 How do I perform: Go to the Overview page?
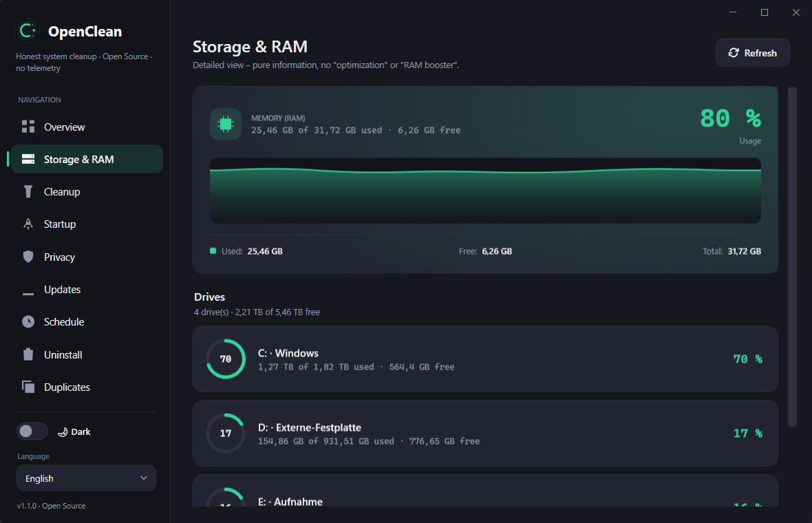87,127
